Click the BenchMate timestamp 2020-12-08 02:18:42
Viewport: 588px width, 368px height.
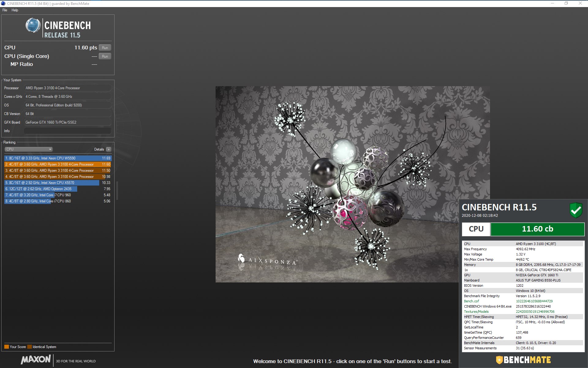pyautogui.click(x=480, y=216)
